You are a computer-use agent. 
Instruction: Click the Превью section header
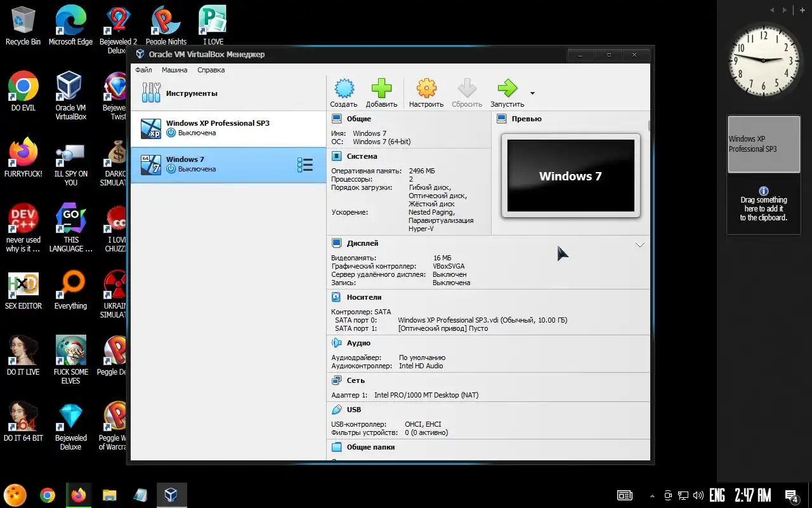coord(527,119)
